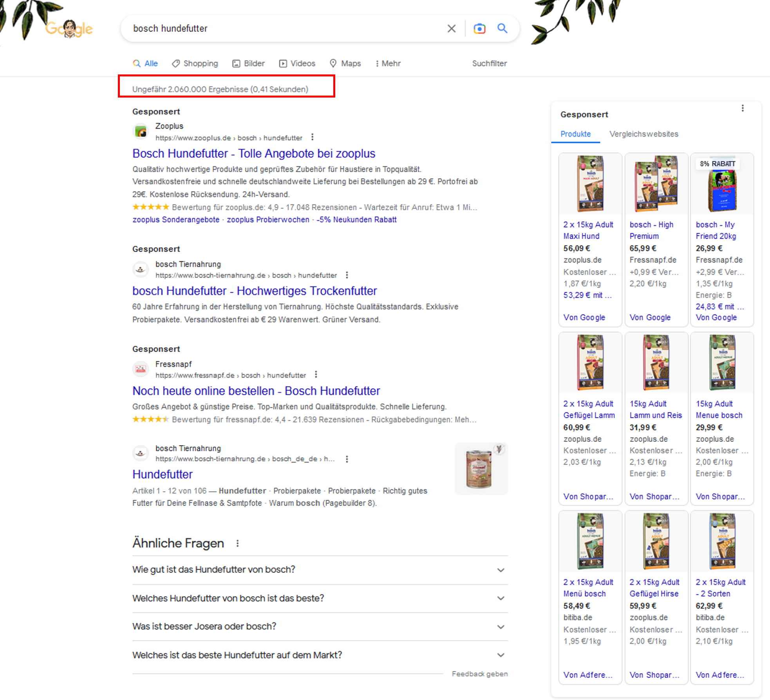Open '2 x 15kg Adult Geflügel Lamm' product title
Viewport: 770px width, 700px height.
[589, 409]
